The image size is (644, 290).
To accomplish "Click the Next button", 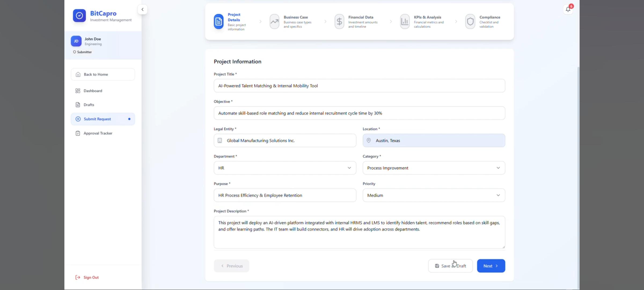I will point(491,266).
